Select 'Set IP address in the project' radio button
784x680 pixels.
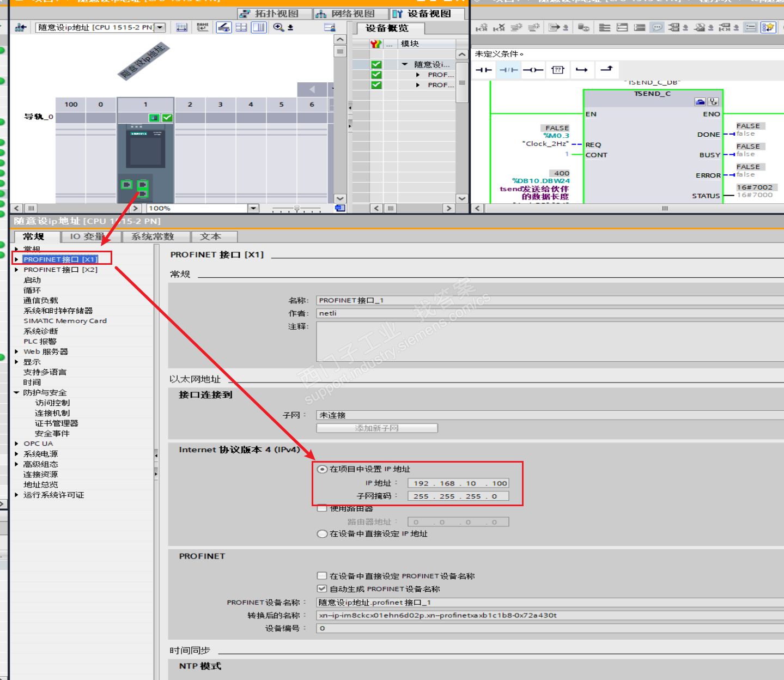323,469
